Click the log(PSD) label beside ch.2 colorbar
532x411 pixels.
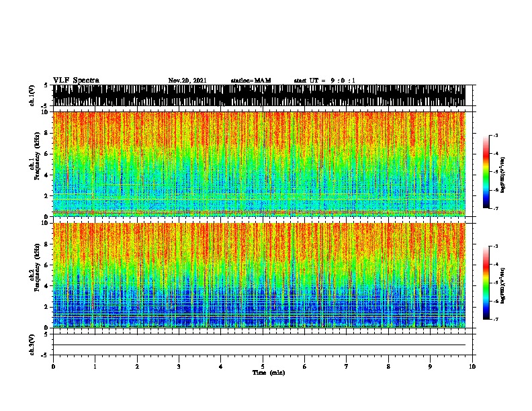(502, 285)
